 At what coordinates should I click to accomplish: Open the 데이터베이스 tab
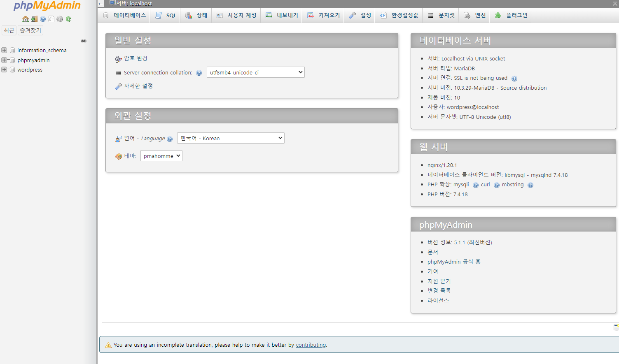coord(125,15)
